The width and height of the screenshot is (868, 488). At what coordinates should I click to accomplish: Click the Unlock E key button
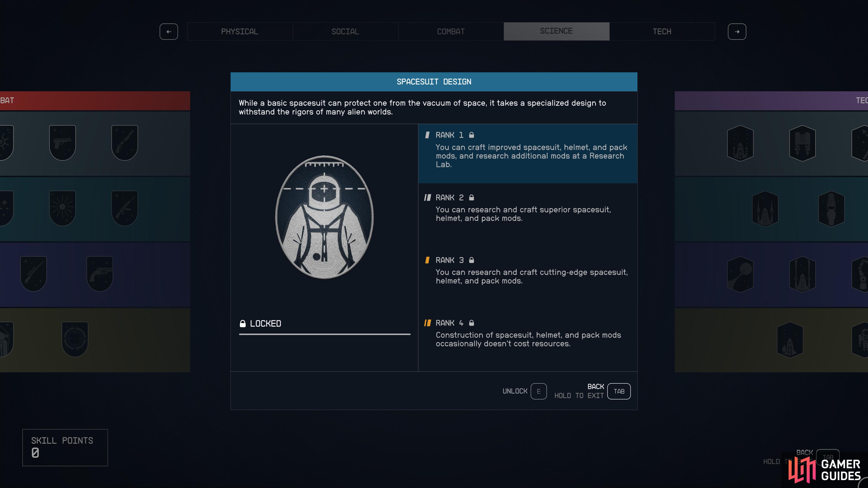click(x=538, y=391)
